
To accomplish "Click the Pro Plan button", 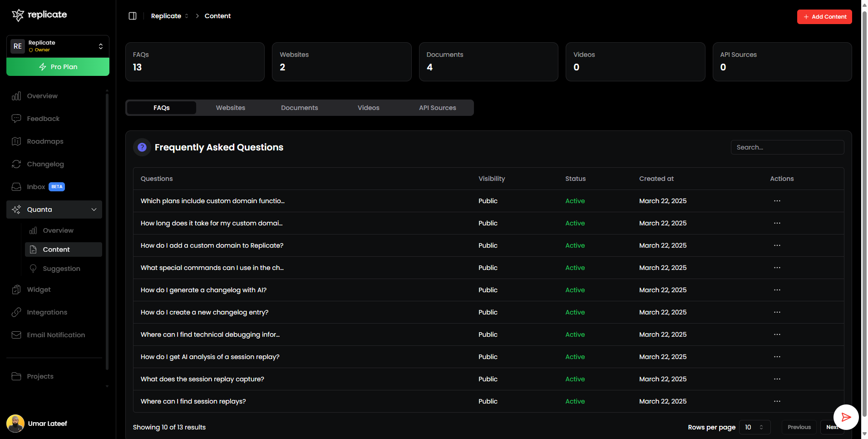I will (58, 67).
